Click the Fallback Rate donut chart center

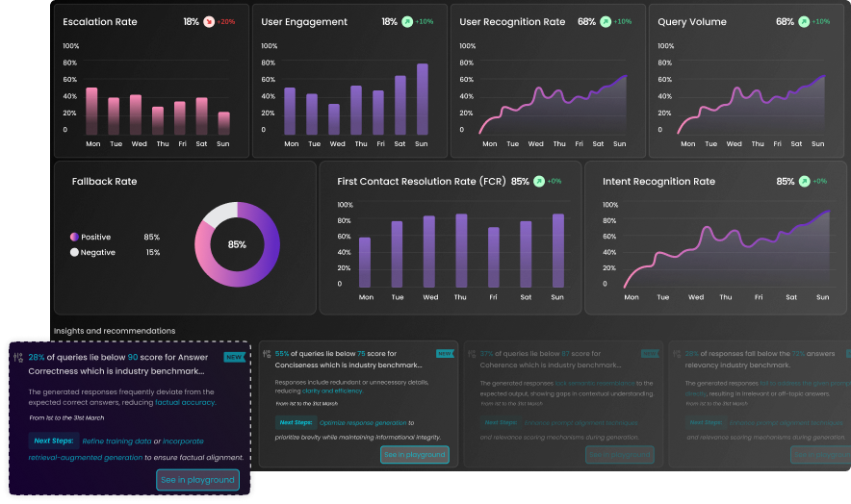(x=237, y=244)
